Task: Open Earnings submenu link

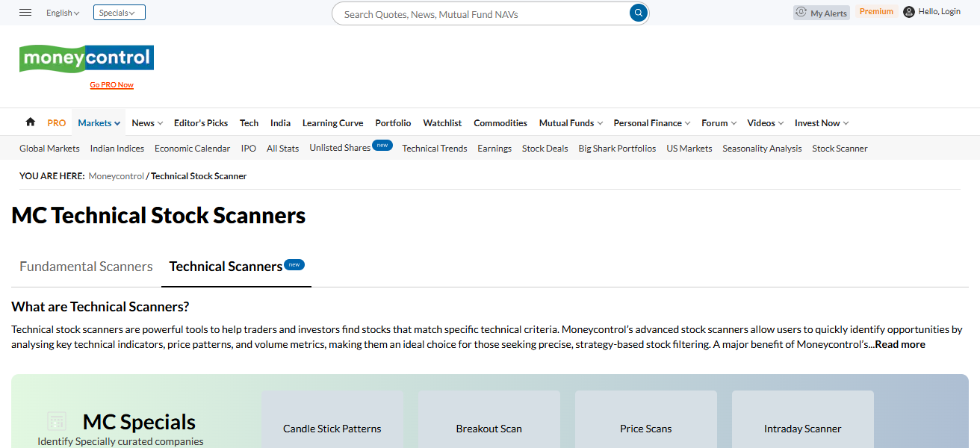Action: point(494,149)
